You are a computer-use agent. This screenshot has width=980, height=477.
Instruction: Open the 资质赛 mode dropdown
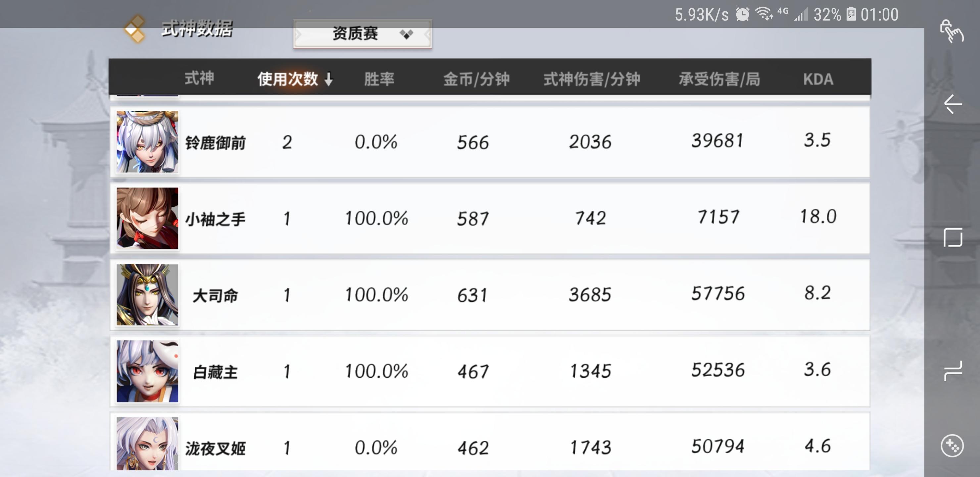click(x=362, y=34)
